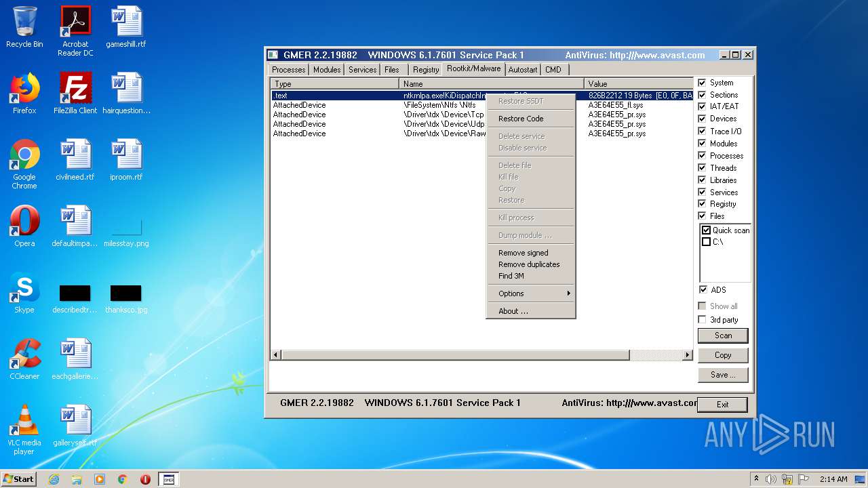Click the Save ... button
Viewport: 868px width, 488px height.
pos(723,375)
